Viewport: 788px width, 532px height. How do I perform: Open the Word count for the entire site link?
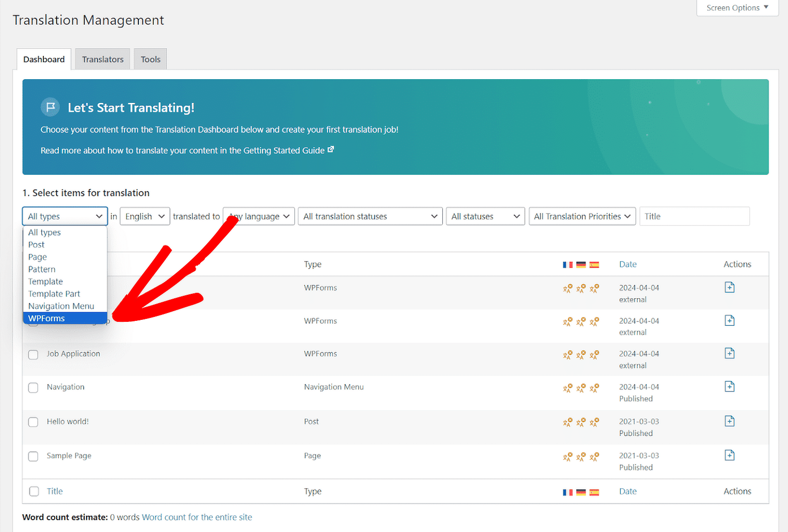(197, 517)
